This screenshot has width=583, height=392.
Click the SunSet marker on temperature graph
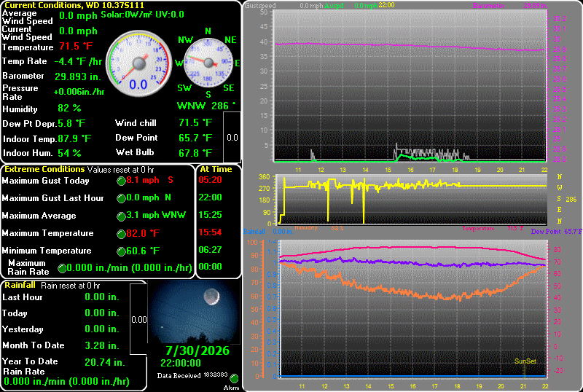pyautogui.click(x=525, y=361)
